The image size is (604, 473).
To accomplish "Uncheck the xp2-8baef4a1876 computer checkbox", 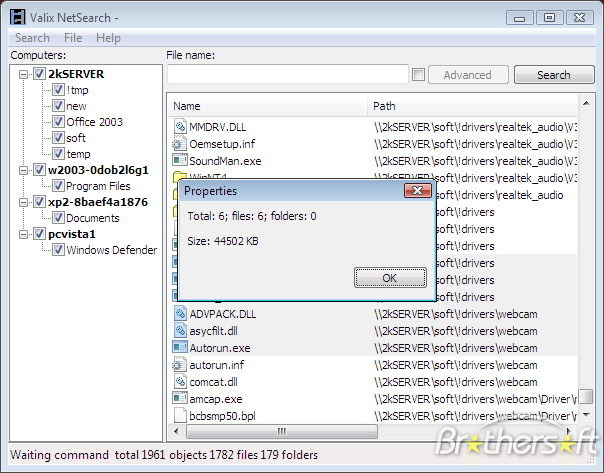I will 39,201.
